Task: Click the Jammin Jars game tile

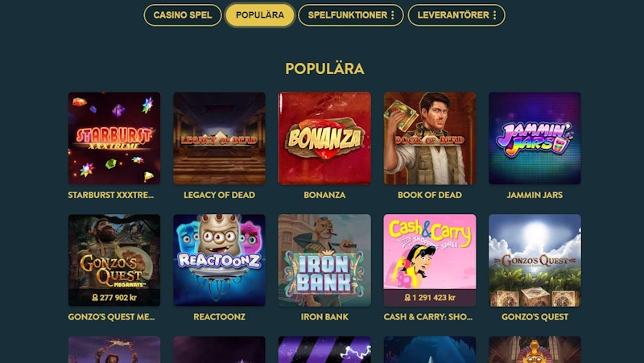Action: (x=535, y=138)
